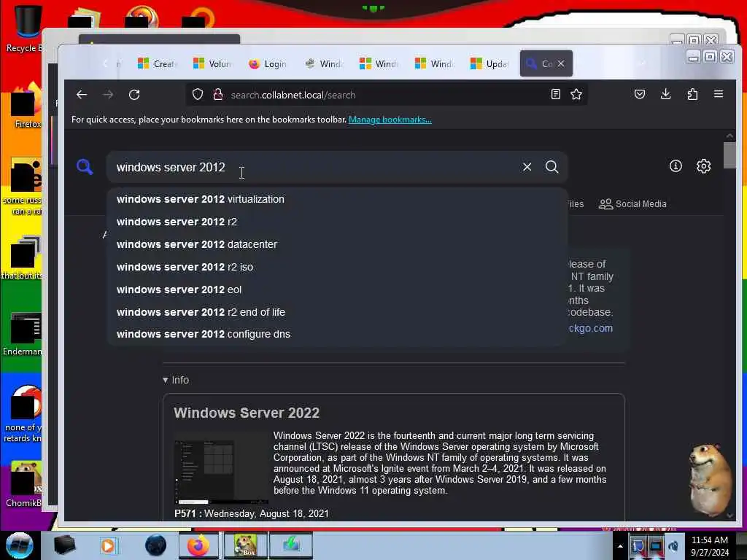Choose suggestion 'windows server 2012 r2 iso'
747x560 pixels.
(x=337, y=267)
